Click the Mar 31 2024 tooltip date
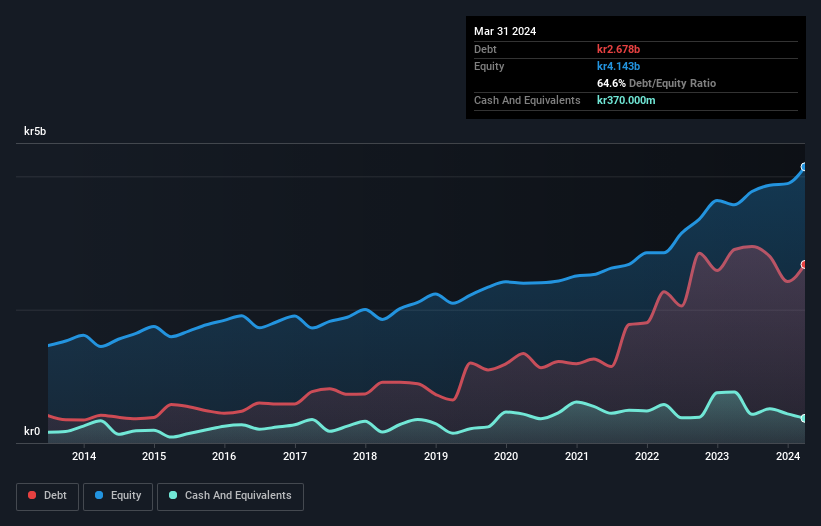 click(505, 31)
